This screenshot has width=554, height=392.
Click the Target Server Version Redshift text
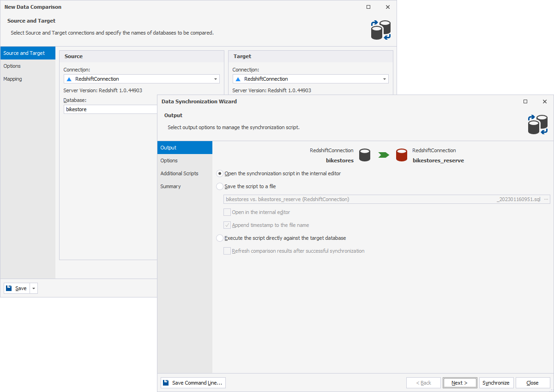point(272,90)
